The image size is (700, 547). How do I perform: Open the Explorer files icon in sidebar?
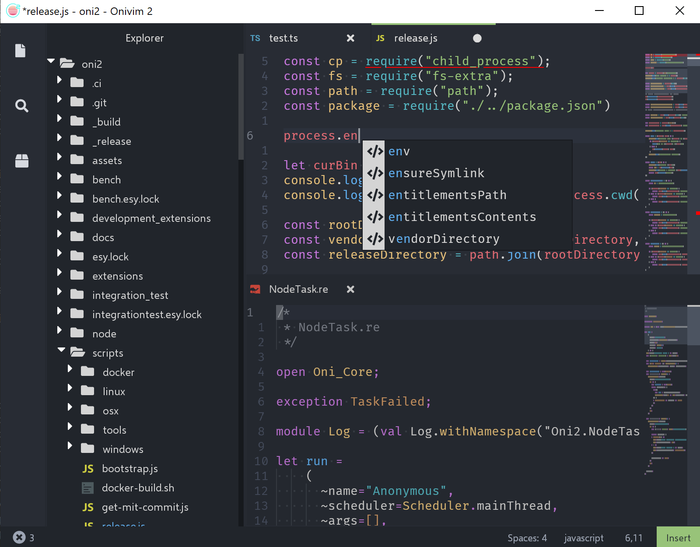tap(21, 51)
